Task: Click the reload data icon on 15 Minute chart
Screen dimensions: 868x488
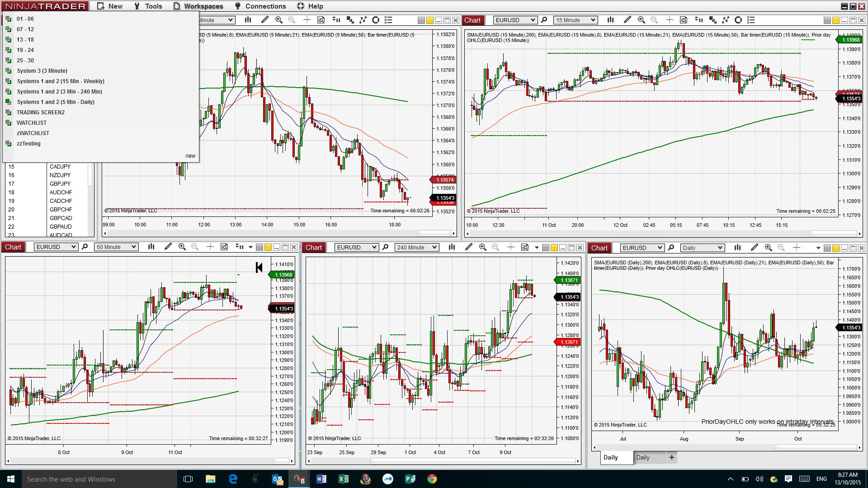Action: point(738,20)
